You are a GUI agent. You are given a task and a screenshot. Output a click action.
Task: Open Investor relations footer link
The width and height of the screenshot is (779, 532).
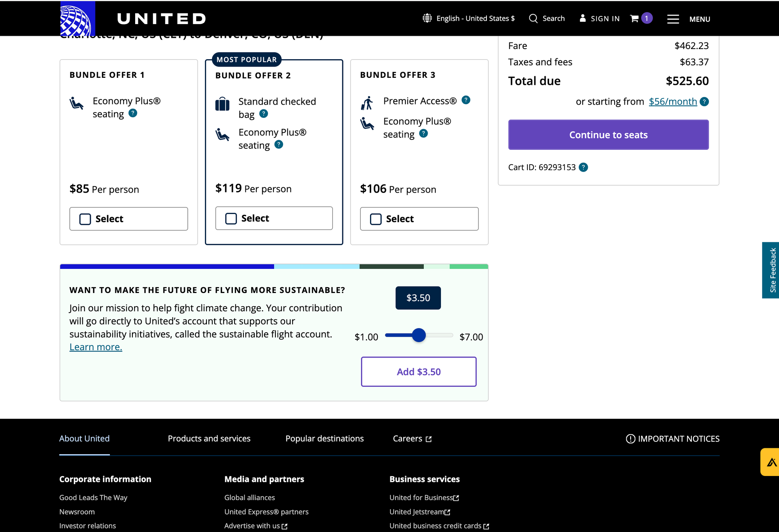pyautogui.click(x=88, y=526)
